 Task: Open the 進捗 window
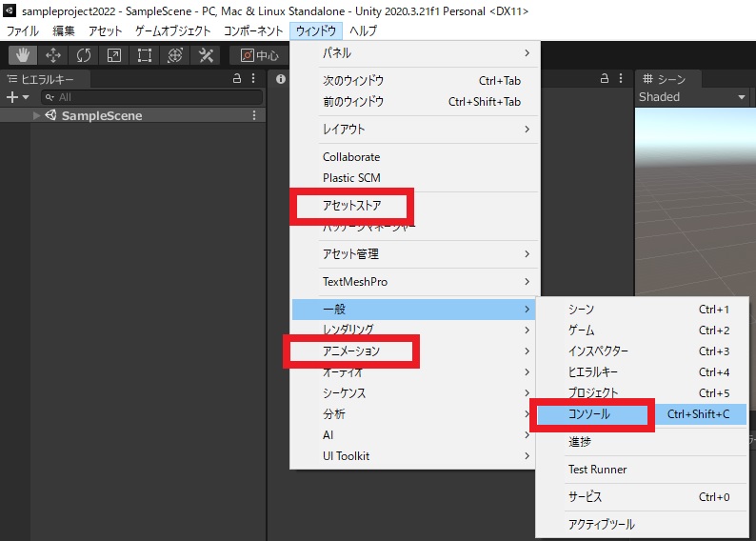(x=642, y=442)
